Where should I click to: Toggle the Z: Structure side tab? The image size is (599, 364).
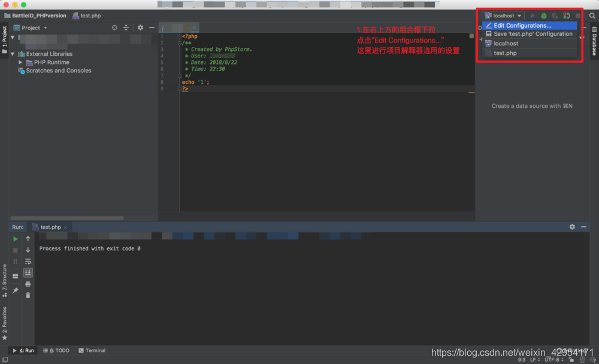point(4,281)
